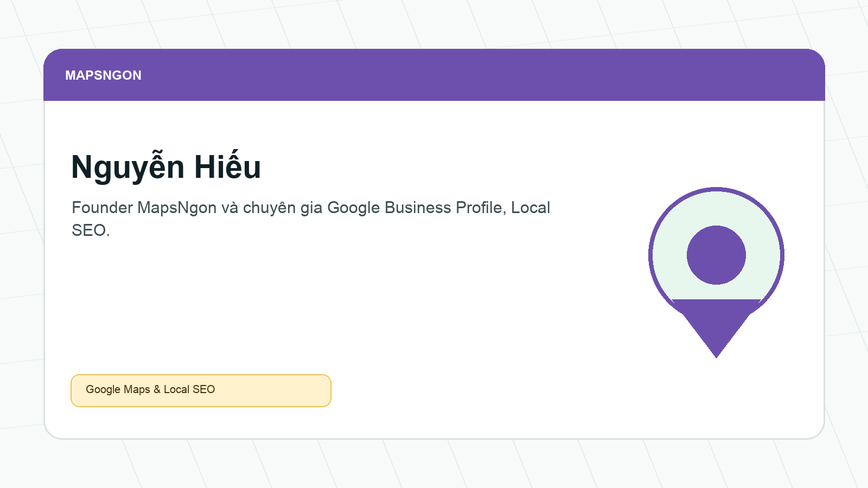Click the purple map pin icon
The height and width of the screenshot is (488, 868).
click(x=716, y=272)
